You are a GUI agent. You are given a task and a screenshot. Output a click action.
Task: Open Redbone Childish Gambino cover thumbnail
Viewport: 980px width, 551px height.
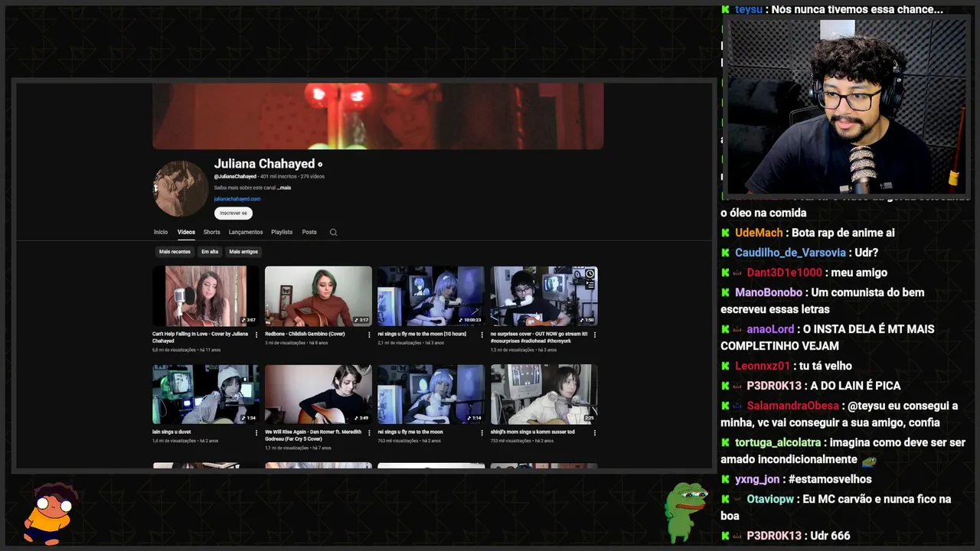[318, 296]
